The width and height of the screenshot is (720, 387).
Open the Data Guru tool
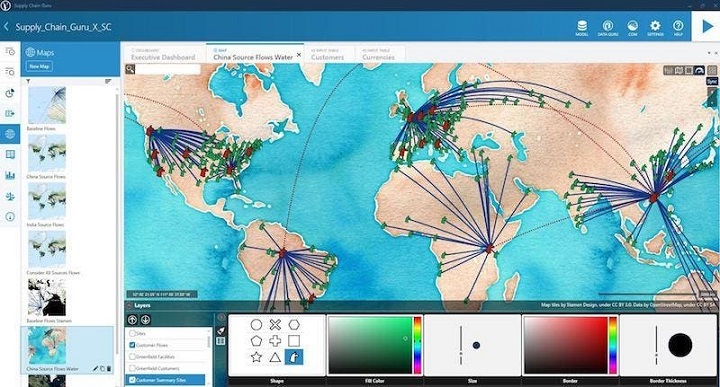608,28
